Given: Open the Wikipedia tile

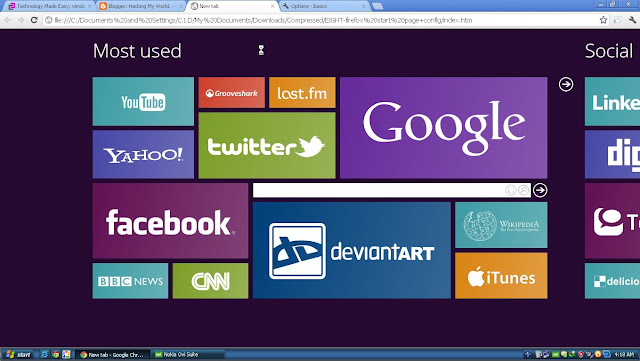Looking at the screenshot, I should [x=501, y=225].
